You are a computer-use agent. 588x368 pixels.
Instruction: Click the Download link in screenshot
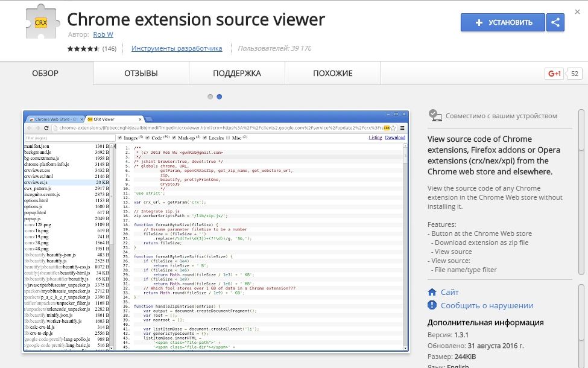[395, 138]
